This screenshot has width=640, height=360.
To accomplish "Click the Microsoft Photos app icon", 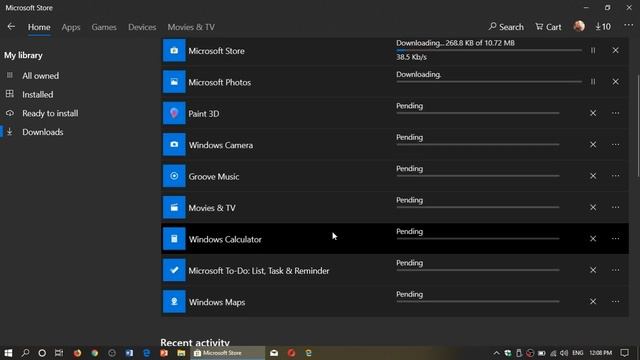I will pos(174,82).
